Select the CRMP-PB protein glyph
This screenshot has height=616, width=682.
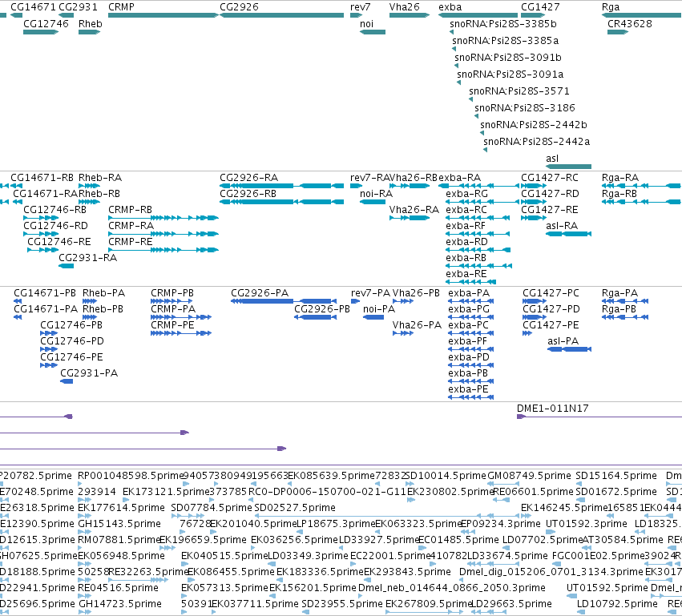click(x=172, y=301)
